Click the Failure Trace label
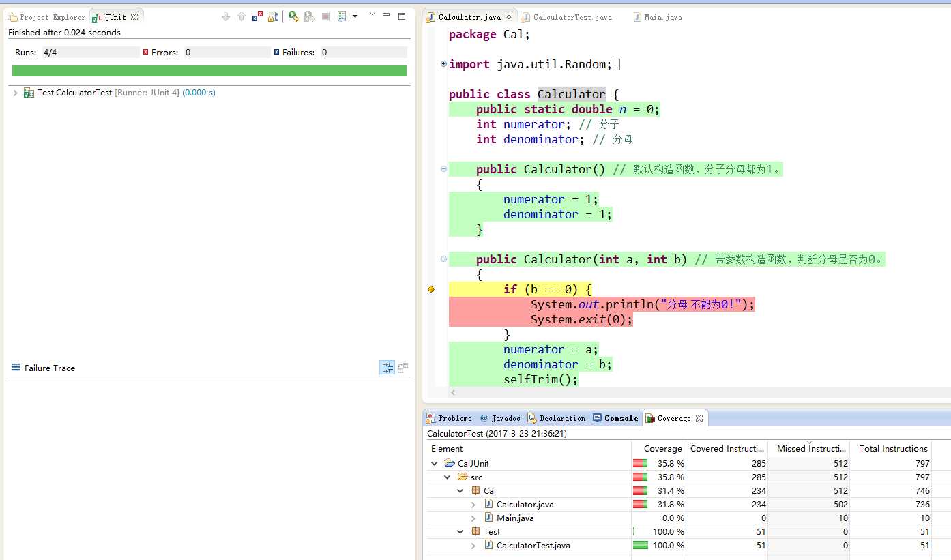Screen dimensions: 951x560 coord(50,368)
